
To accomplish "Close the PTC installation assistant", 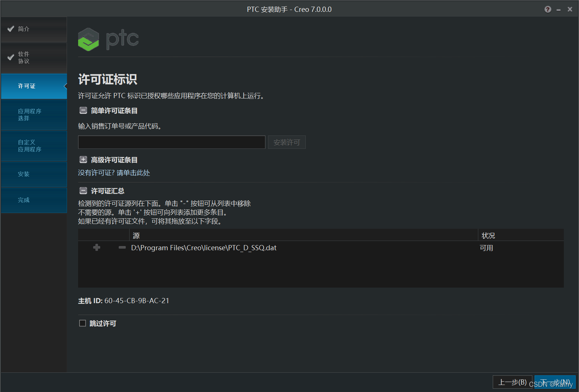I will click(570, 9).
